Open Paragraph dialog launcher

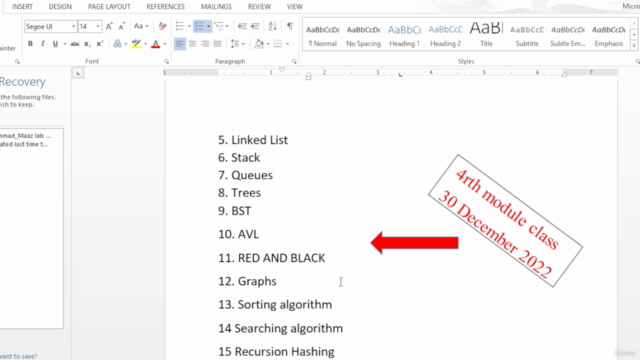(294, 62)
